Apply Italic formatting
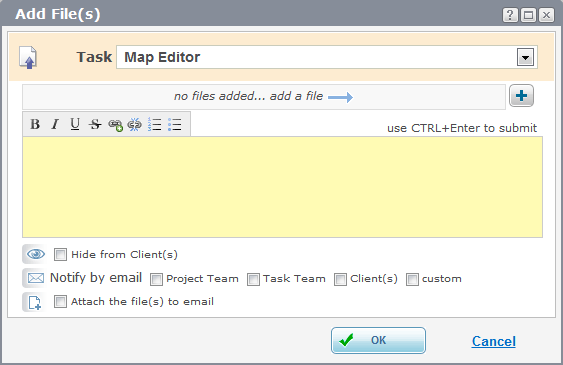Screen dimensions: 563x365 tap(55, 124)
